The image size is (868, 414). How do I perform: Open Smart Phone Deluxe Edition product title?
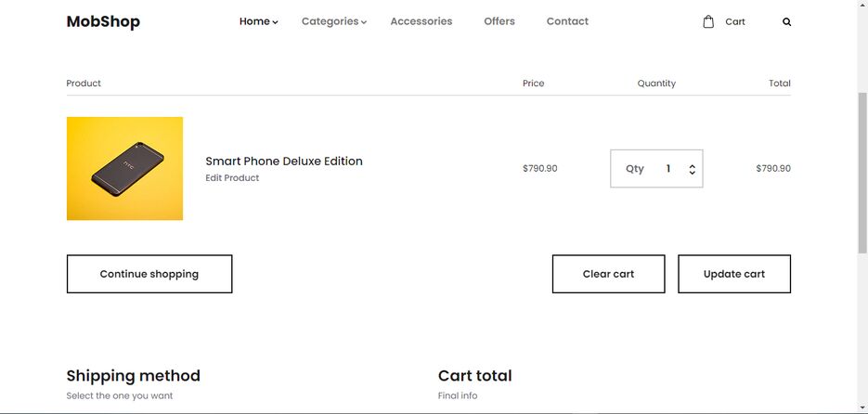click(x=284, y=162)
